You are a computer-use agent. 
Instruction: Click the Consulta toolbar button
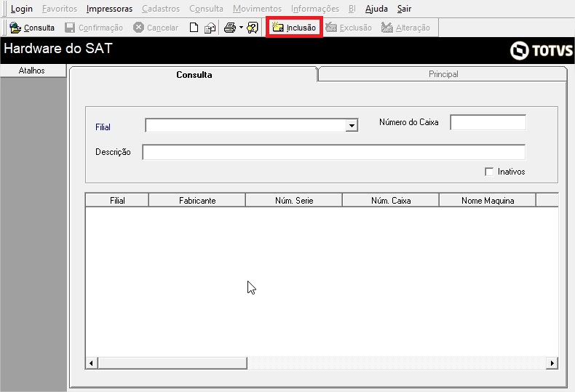pos(32,28)
